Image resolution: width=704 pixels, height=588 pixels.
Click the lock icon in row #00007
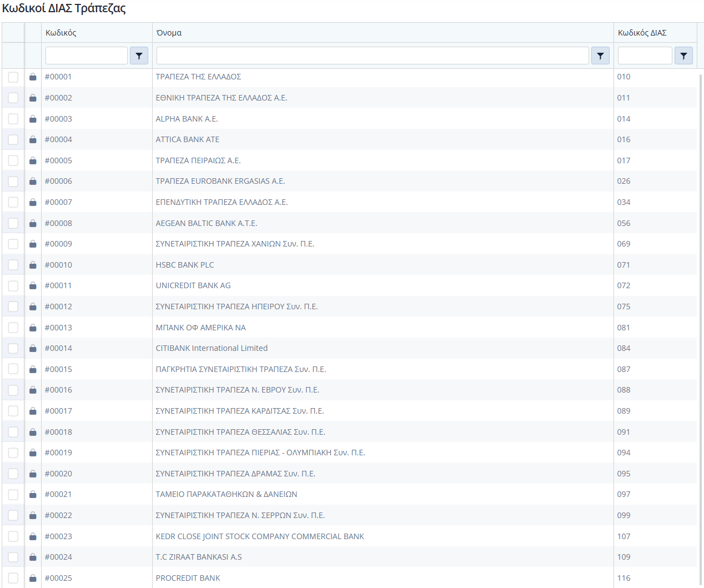tap(33, 202)
